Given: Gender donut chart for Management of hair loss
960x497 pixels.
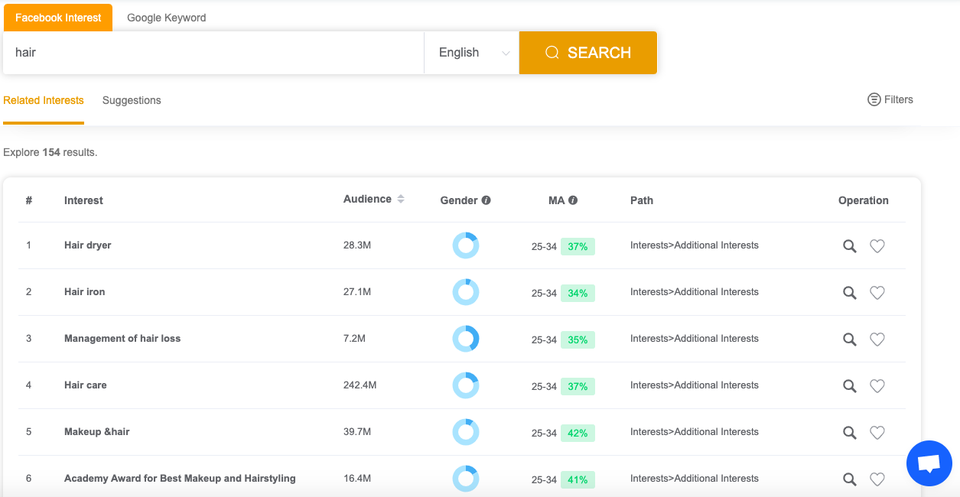Looking at the screenshot, I should pos(465,338).
